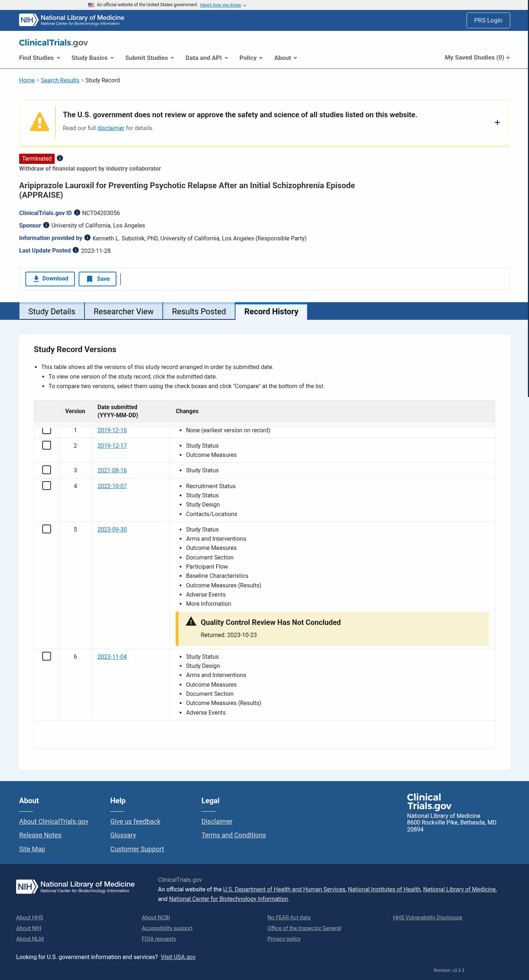Image resolution: width=529 pixels, height=980 pixels.
Task: Expand the Data and API menu
Action: 206,58
